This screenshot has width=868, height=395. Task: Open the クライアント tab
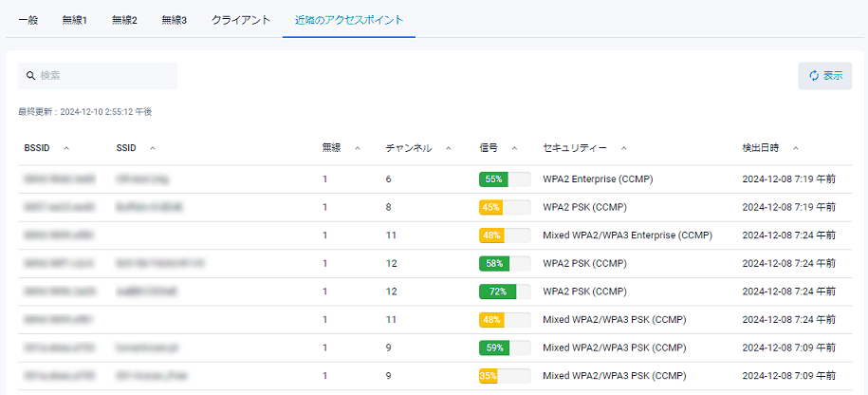(x=241, y=20)
